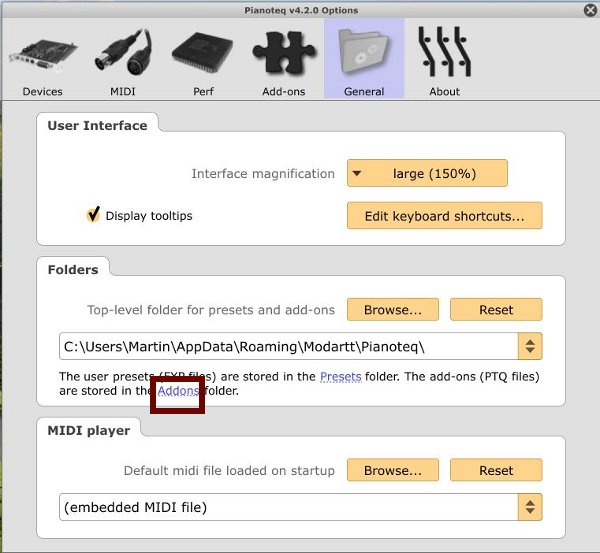Viewport: 600px width, 553px height.
Task: Reset the default midi file
Action: [496, 470]
